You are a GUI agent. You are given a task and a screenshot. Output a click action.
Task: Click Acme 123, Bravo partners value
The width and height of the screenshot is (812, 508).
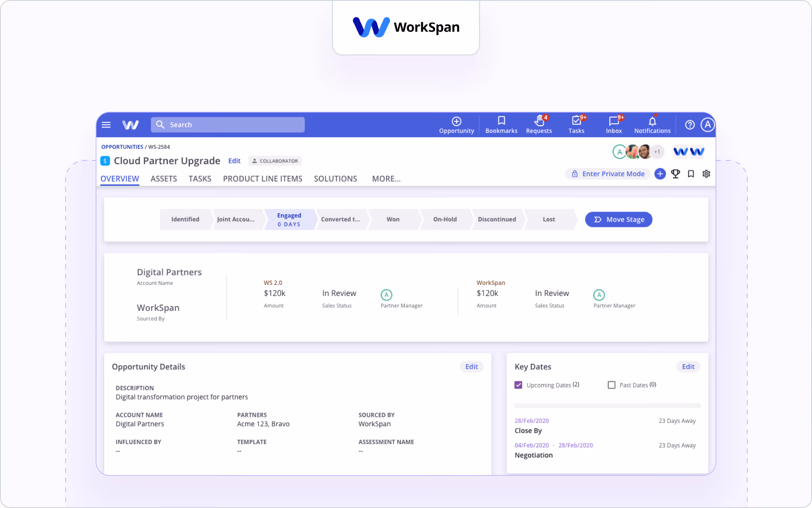point(263,424)
